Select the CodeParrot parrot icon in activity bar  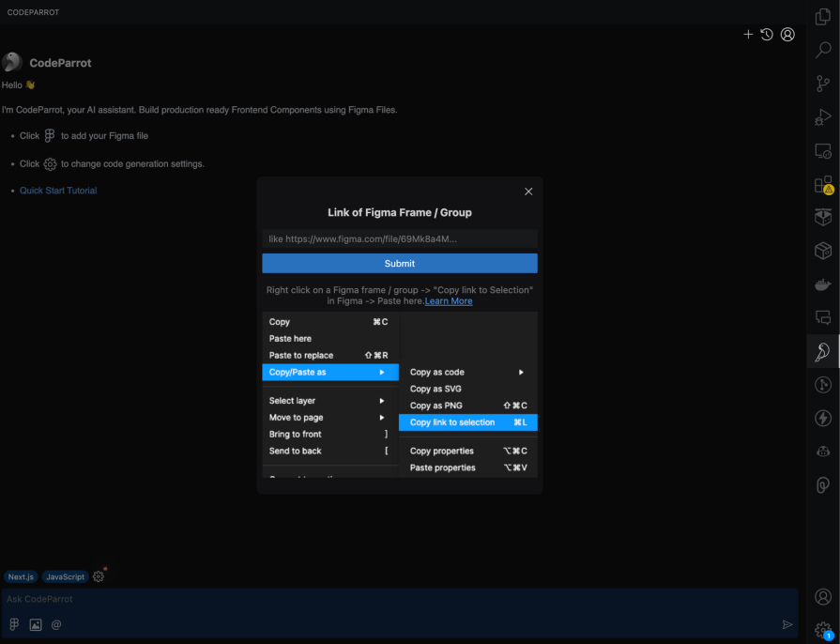tap(821, 350)
